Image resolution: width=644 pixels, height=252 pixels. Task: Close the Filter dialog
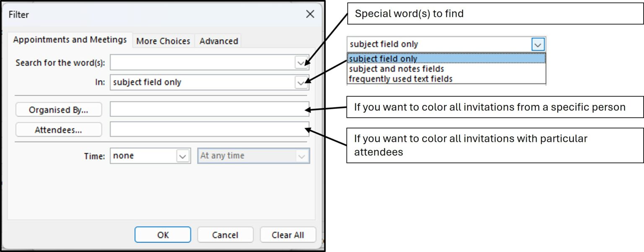pyautogui.click(x=310, y=14)
